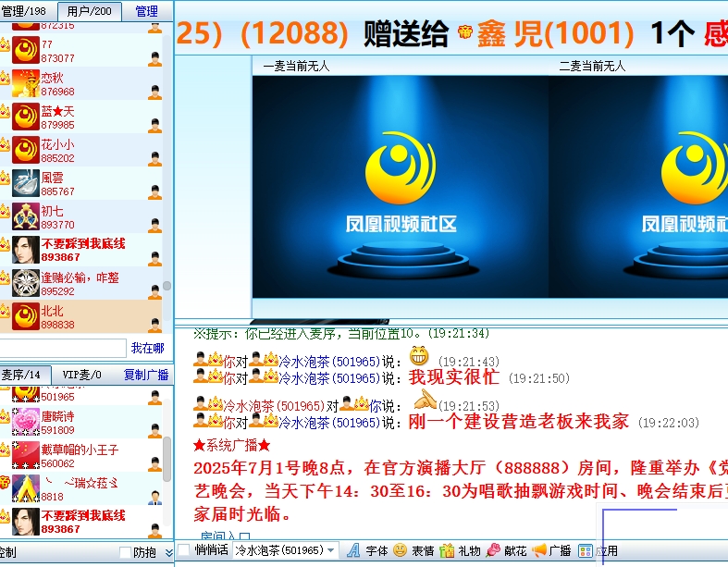
Task: Click avatar of 戴草帽的小王子 in mic queue
Action: click(x=26, y=456)
